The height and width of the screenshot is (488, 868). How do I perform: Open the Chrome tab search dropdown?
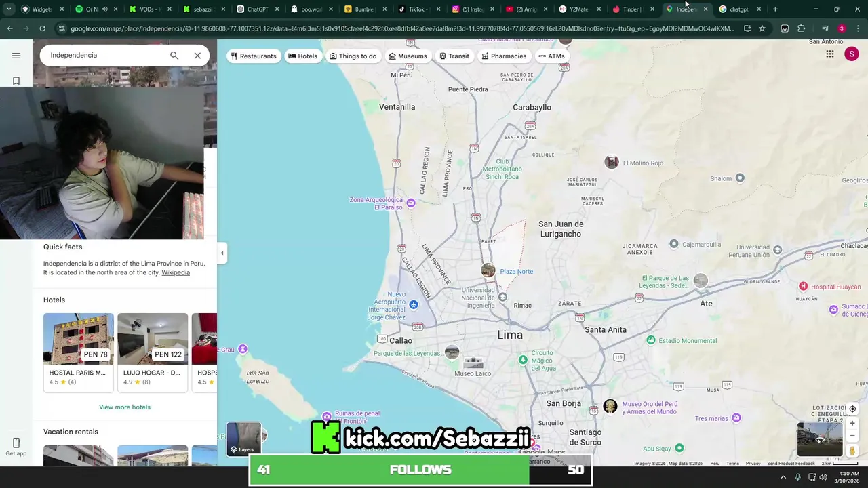click(8, 9)
